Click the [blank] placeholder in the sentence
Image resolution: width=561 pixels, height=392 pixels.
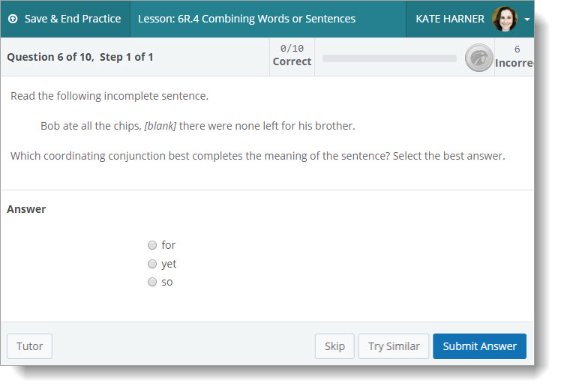coord(160,126)
